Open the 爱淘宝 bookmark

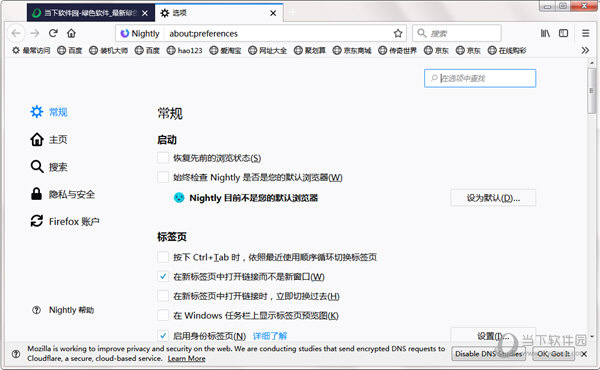[x=225, y=50]
